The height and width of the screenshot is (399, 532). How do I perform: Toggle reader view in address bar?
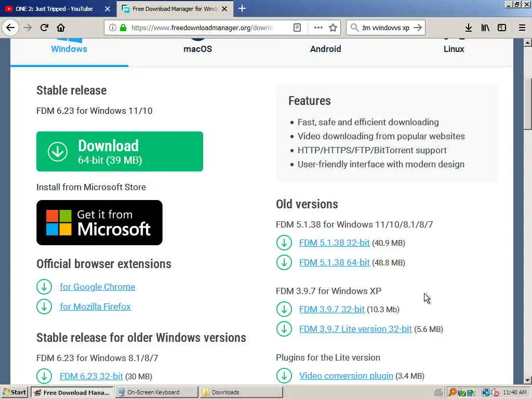point(297,28)
